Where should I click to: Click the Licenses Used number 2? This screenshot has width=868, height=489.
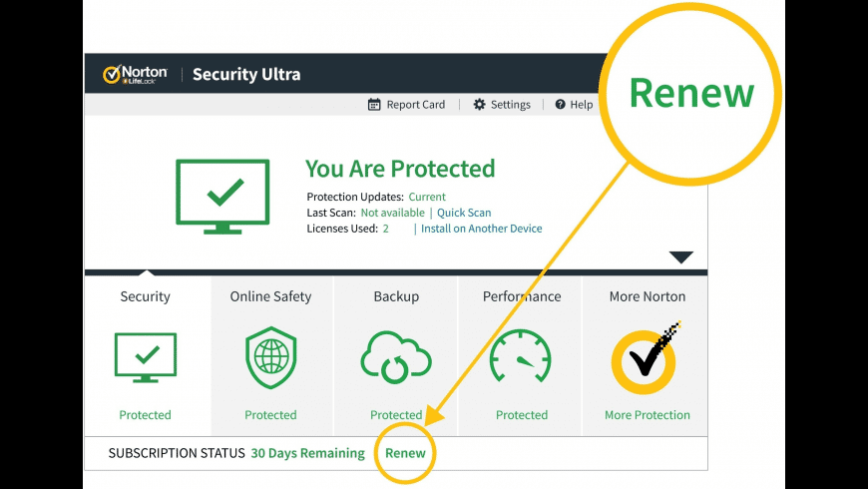tap(386, 229)
